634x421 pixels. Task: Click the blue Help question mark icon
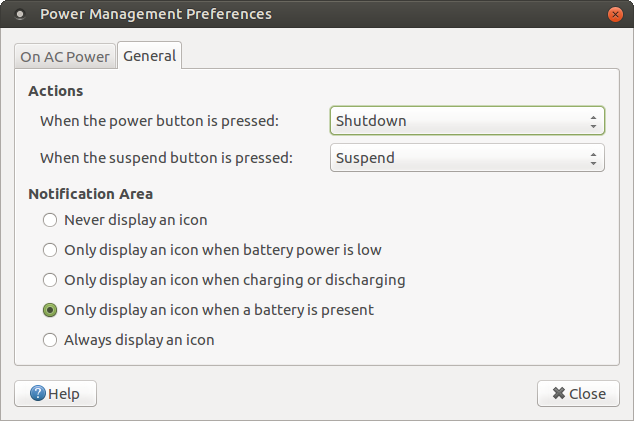click(x=38, y=393)
